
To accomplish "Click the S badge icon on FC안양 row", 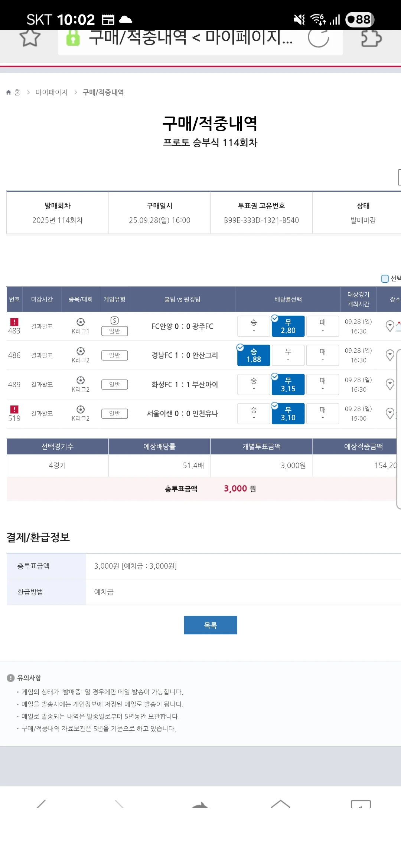I will click(115, 320).
